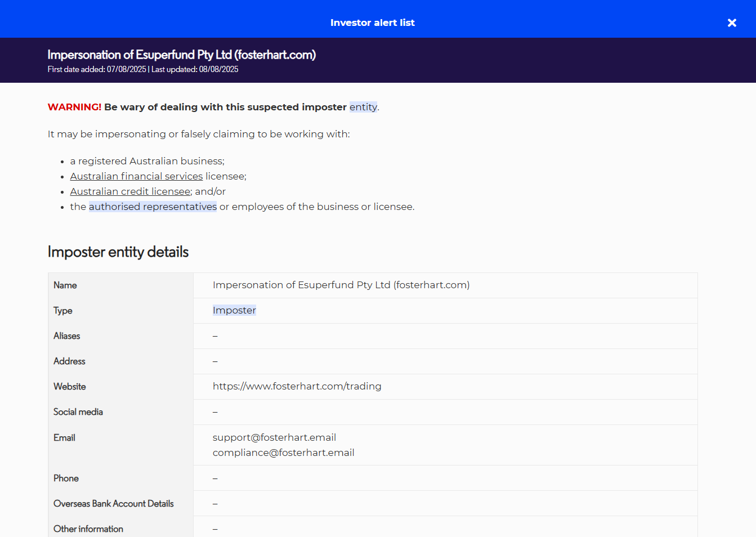
Task: Click the 'Address' row label
Action: click(69, 361)
